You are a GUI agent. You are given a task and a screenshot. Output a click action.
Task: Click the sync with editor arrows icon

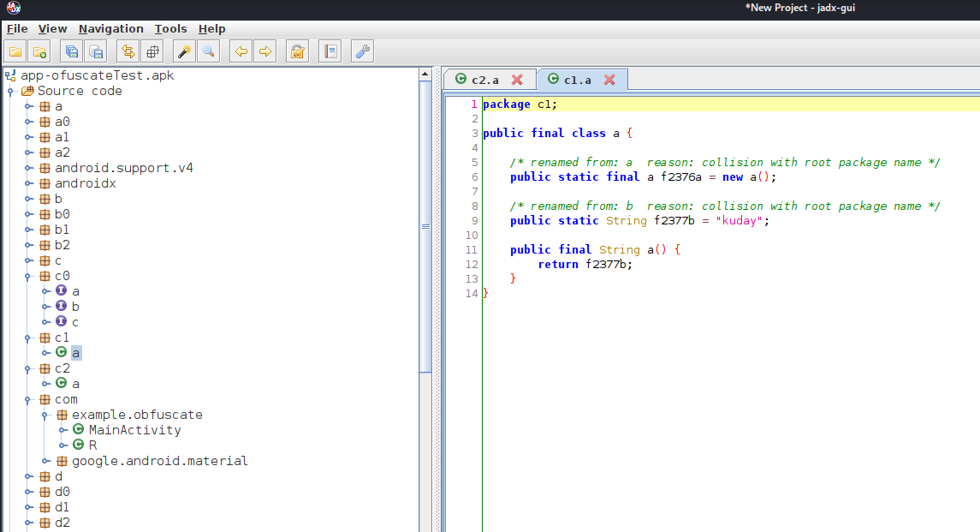point(128,52)
